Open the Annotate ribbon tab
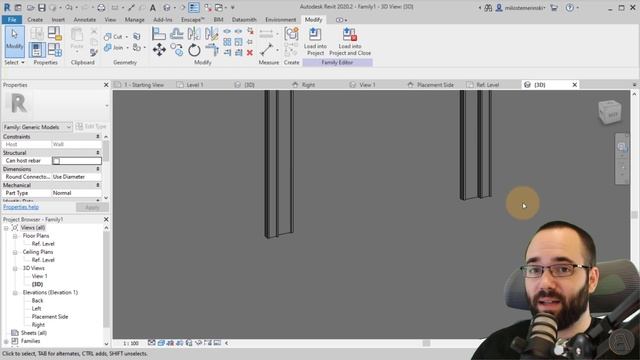640x360 pixels. point(84,20)
